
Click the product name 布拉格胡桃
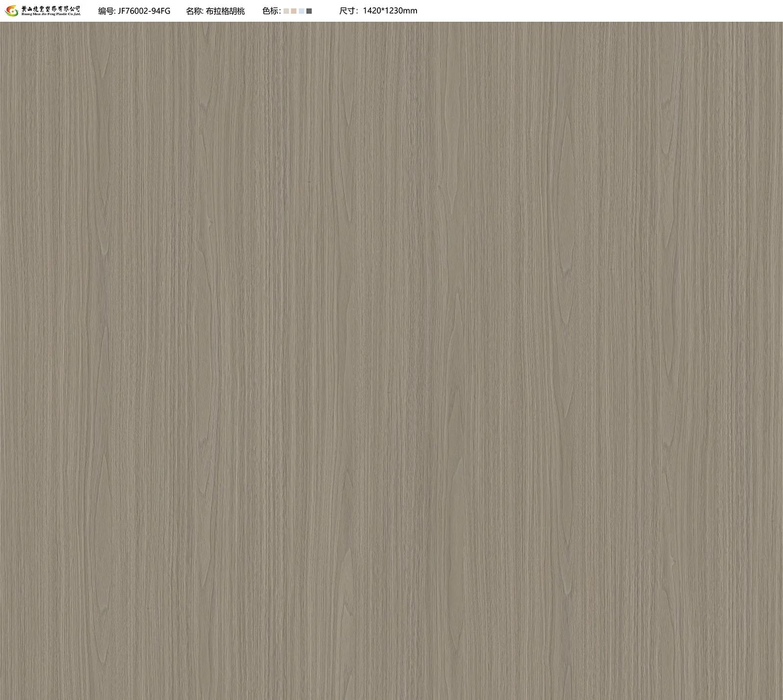(225, 11)
